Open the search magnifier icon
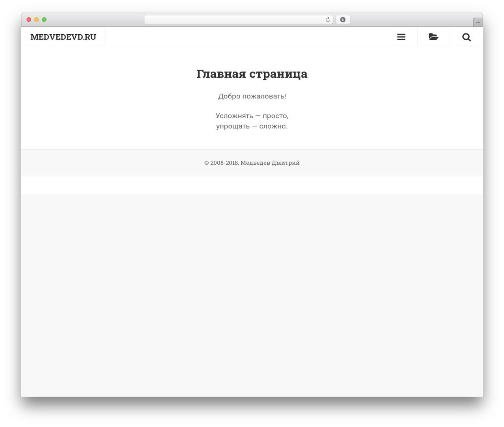 tap(467, 37)
